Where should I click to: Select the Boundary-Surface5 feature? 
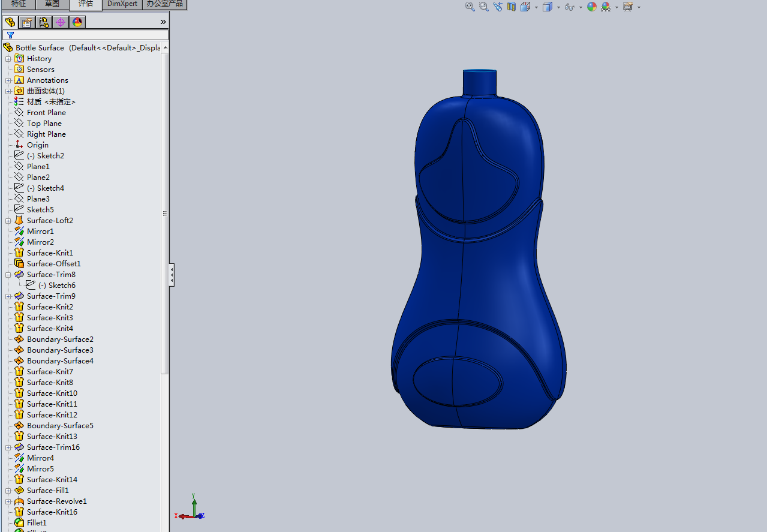pos(60,426)
